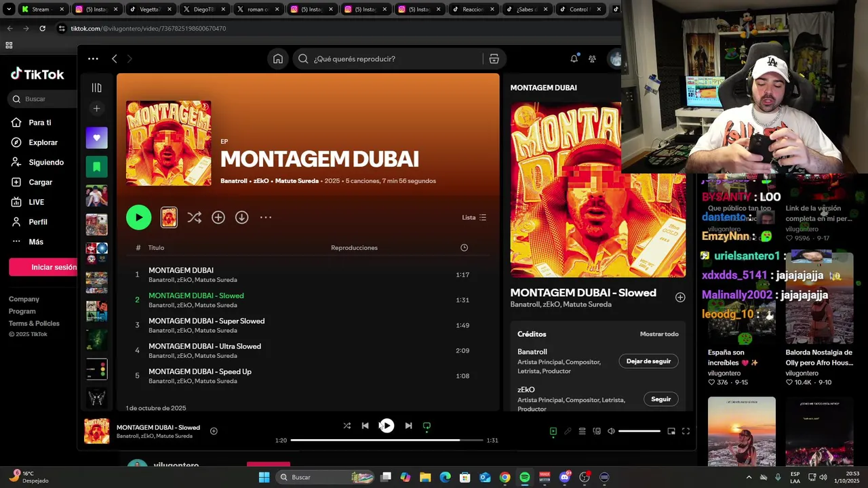Add now playing song to Liked from player bar
The width and height of the screenshot is (868, 488).
coord(214,431)
